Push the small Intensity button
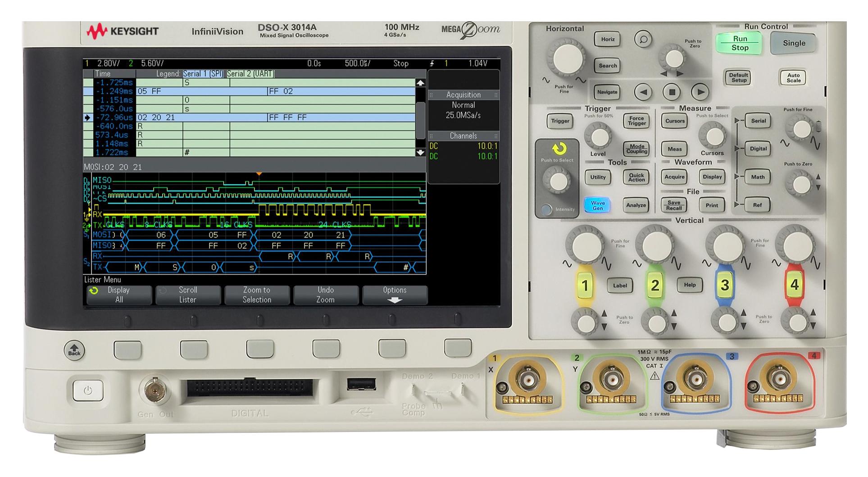Image resolution: width=868 pixels, height=477 pixels. click(x=546, y=209)
